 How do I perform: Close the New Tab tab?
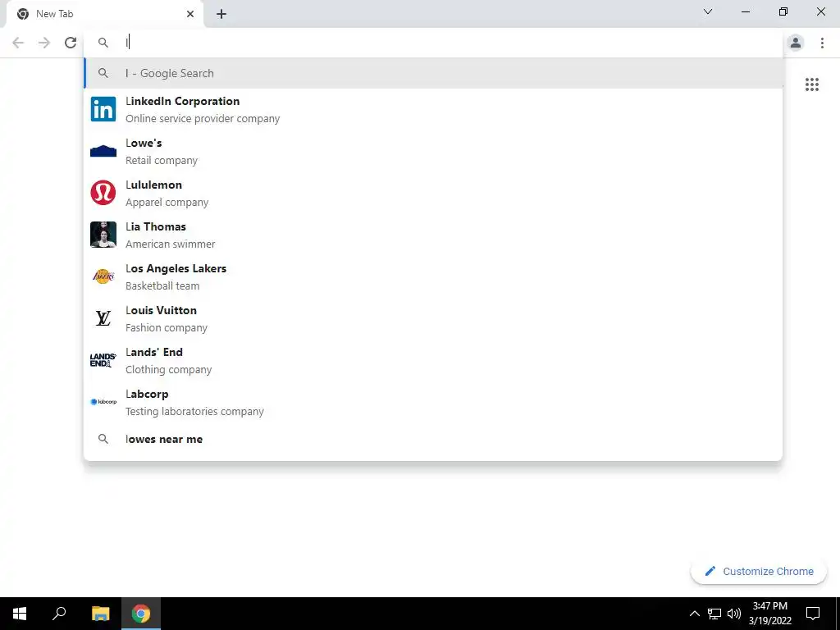click(x=190, y=14)
